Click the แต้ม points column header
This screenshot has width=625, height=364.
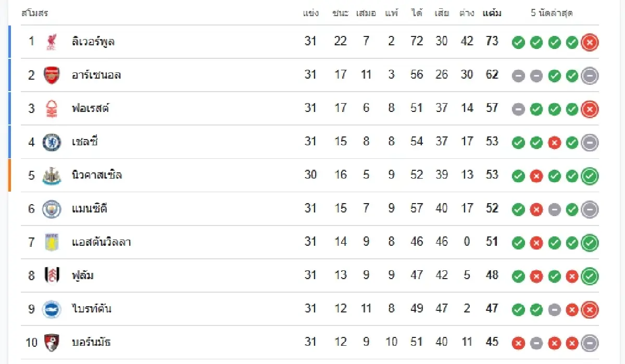click(492, 13)
